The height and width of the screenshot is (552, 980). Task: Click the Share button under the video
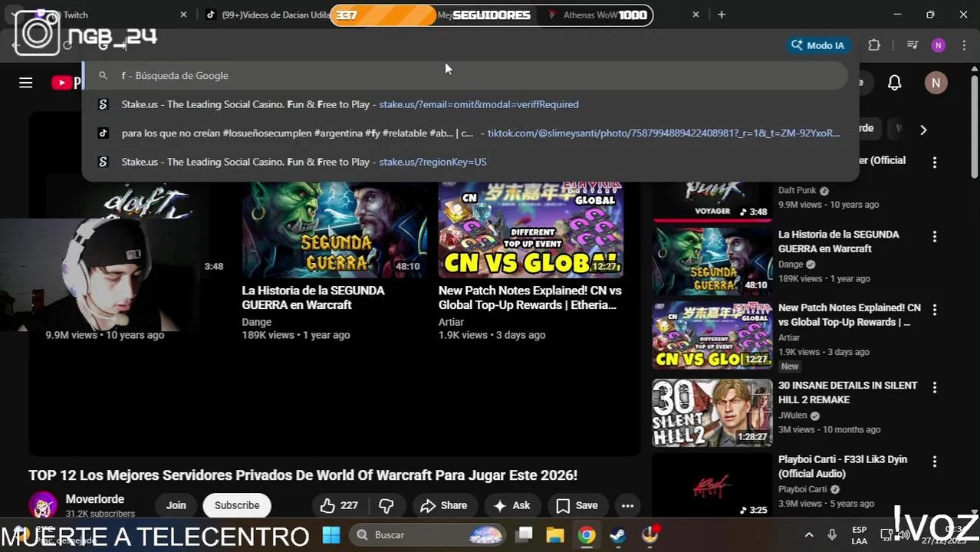click(445, 505)
